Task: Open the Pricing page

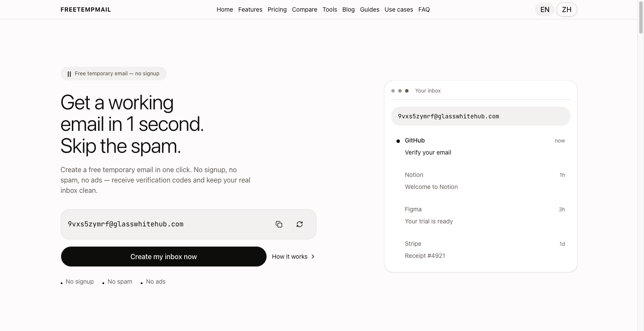Action: coord(277,9)
